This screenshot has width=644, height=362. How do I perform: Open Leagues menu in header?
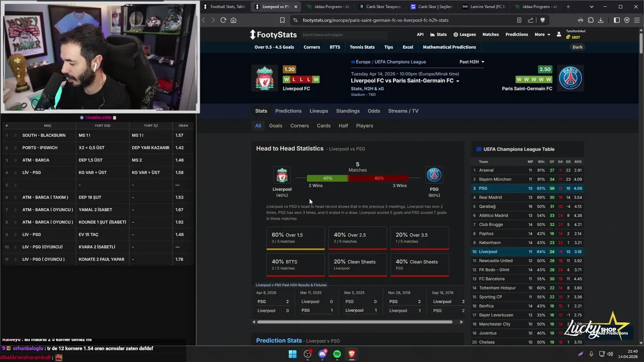point(464,35)
